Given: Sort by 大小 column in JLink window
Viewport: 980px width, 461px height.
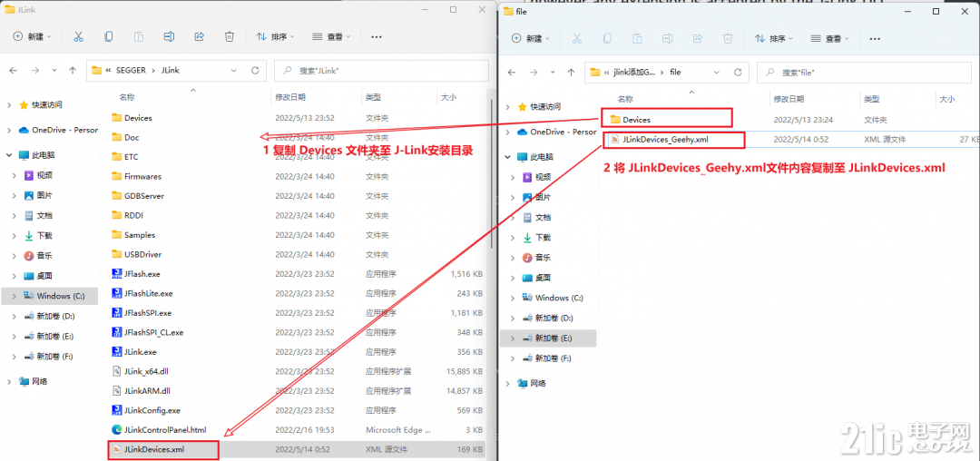Looking at the screenshot, I should tap(449, 97).
